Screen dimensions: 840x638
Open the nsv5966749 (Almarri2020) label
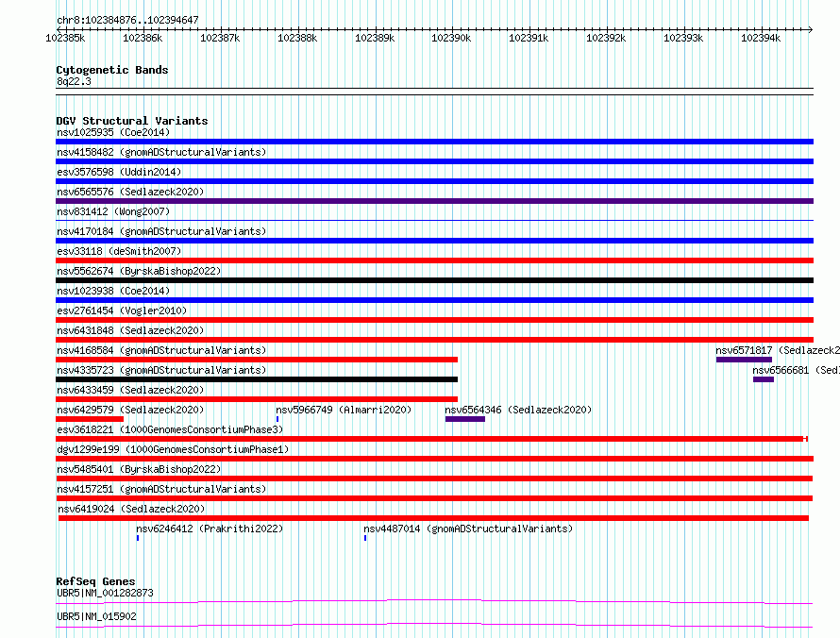344,410
